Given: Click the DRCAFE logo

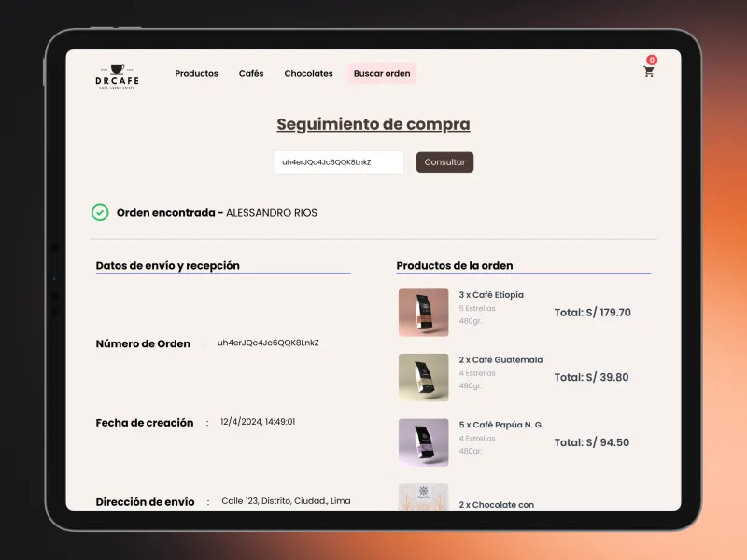Looking at the screenshot, I should click(x=116, y=75).
